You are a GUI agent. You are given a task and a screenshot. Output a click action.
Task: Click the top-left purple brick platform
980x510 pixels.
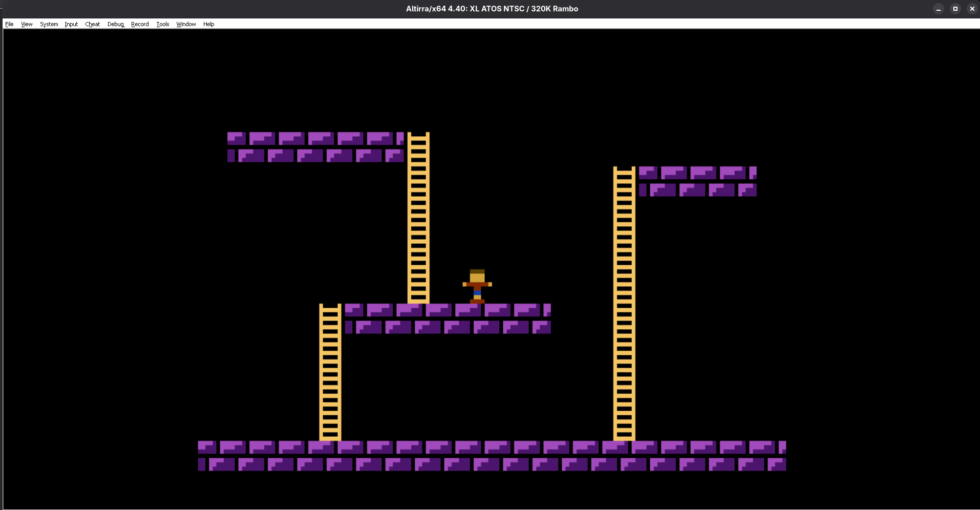315,147
